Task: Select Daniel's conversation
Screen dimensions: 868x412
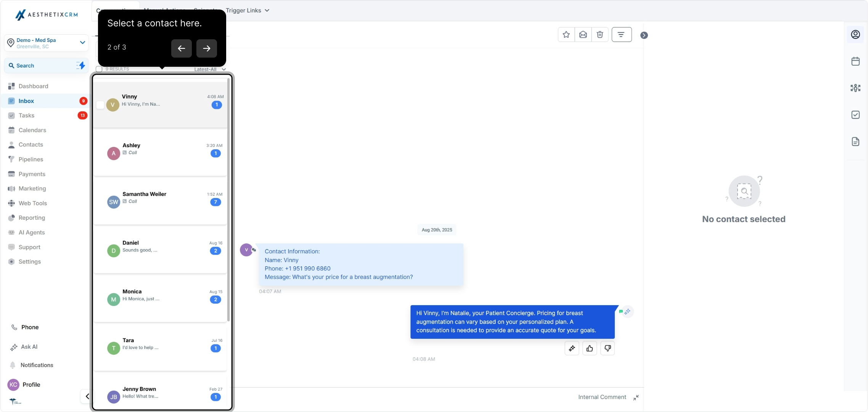Action: pos(160,250)
